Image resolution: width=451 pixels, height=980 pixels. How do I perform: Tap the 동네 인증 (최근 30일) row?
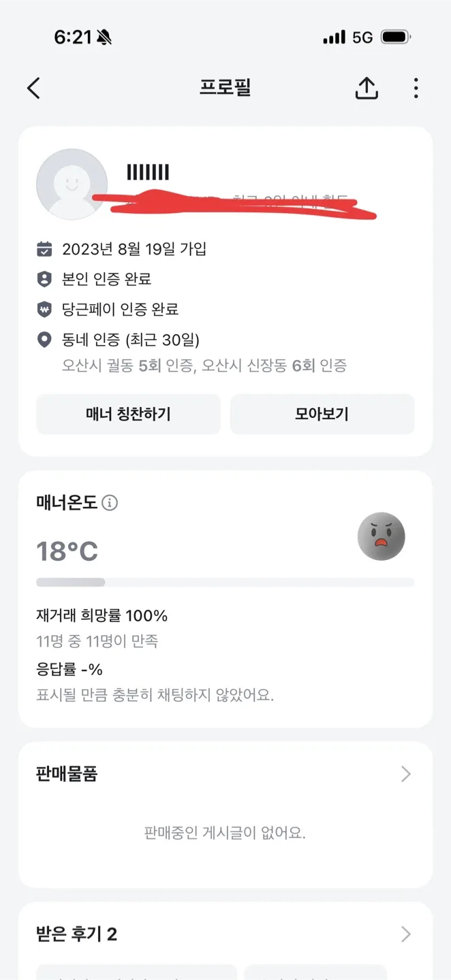[x=131, y=340]
